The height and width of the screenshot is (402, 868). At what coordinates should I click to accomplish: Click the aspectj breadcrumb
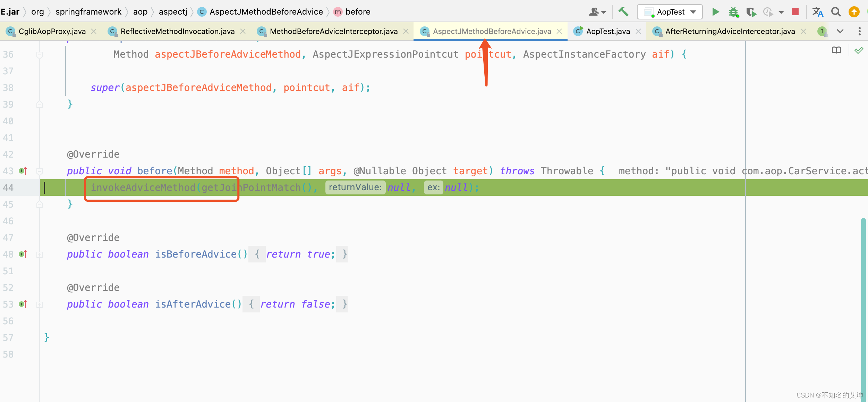click(x=173, y=12)
